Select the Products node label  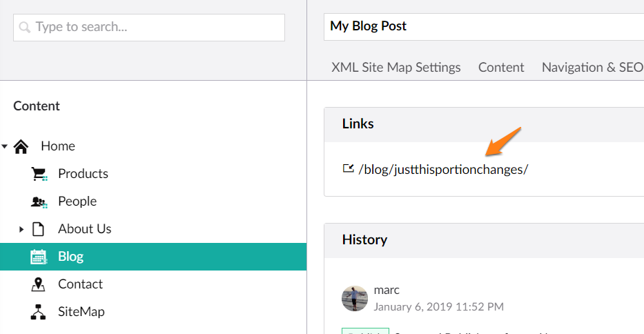[x=83, y=174]
